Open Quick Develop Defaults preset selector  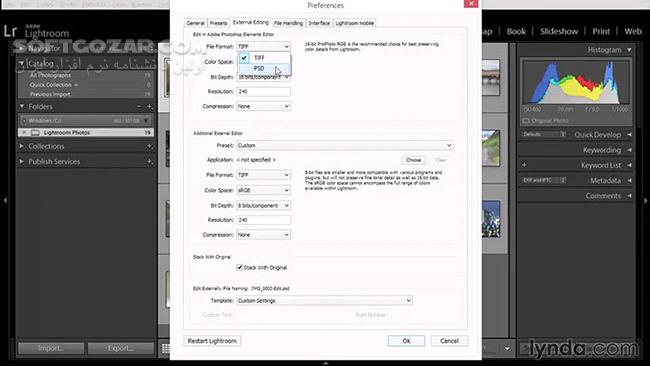(544, 134)
